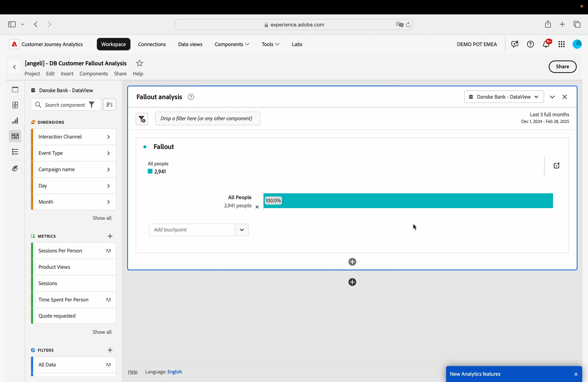
Task: Open the Tools top navigation dropdown
Action: pos(270,44)
